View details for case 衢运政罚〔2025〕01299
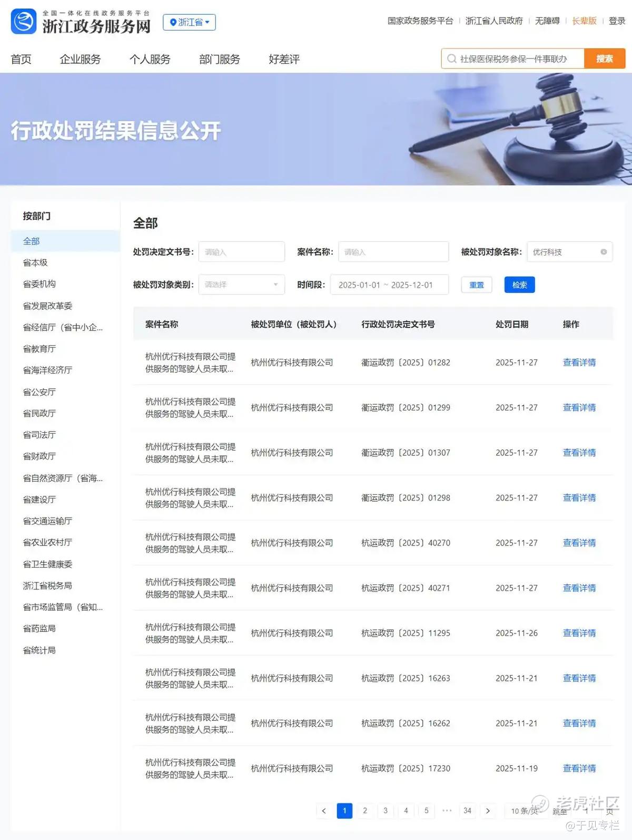 (x=579, y=407)
